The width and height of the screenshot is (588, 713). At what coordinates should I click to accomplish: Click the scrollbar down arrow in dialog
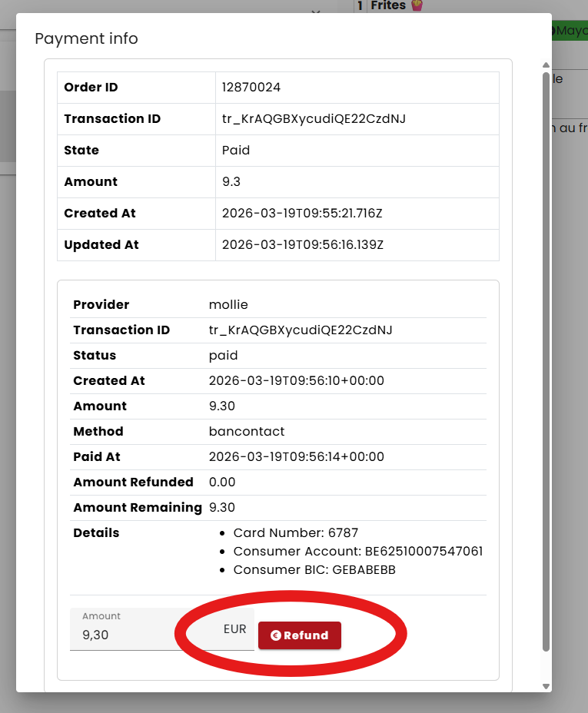coord(546,686)
